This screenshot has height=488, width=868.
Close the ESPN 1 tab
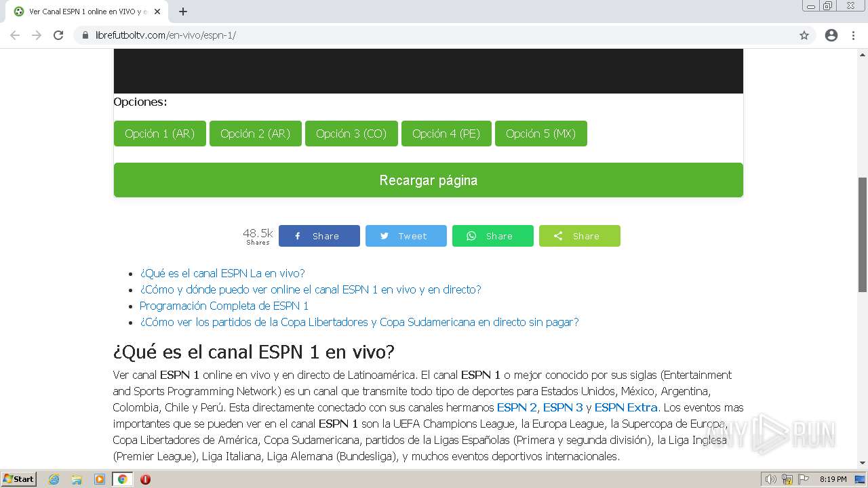coord(157,12)
